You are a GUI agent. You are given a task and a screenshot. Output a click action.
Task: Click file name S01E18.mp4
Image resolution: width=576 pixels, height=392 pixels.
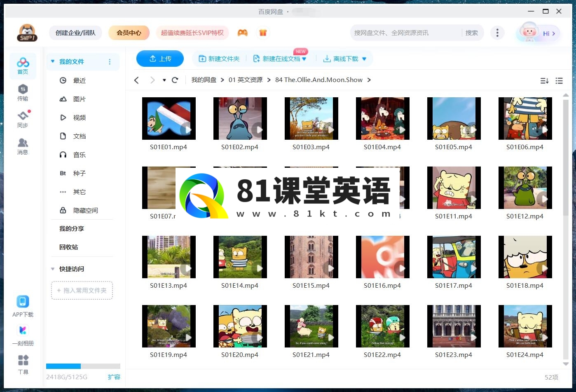point(525,285)
